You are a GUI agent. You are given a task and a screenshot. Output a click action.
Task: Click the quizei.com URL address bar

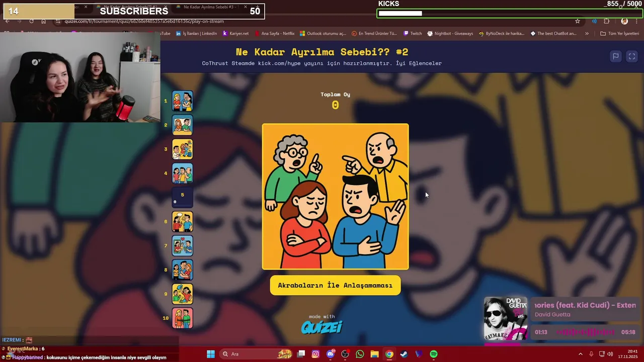(312, 21)
